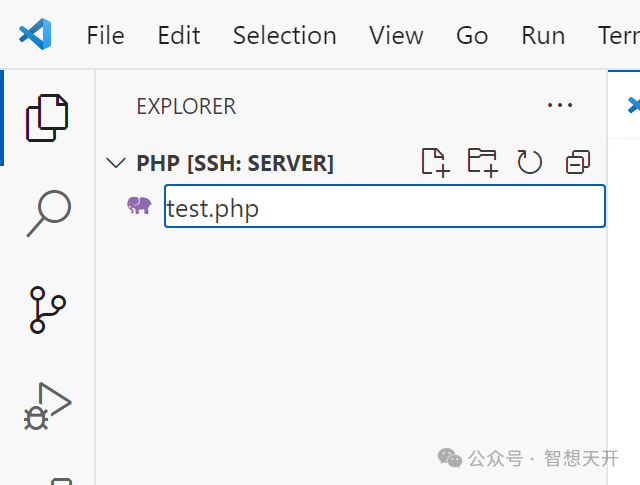This screenshot has height=485, width=640.
Task: Open the Run menu
Action: click(x=543, y=36)
